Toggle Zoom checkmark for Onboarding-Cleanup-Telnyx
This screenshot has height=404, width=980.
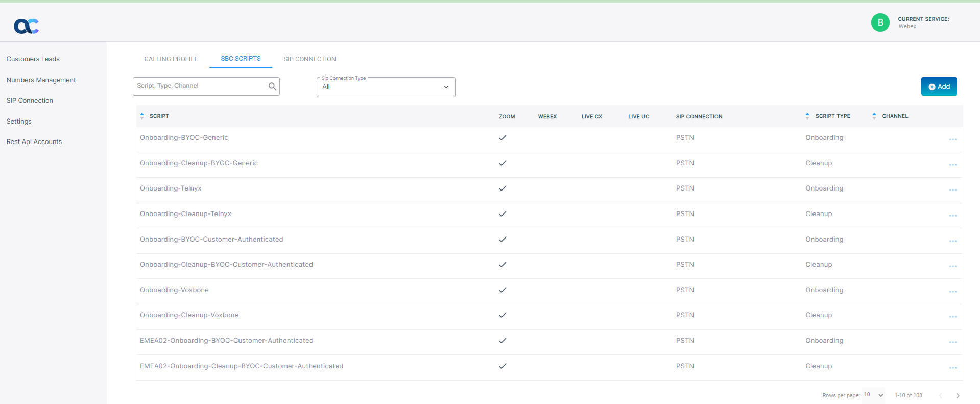pos(503,214)
